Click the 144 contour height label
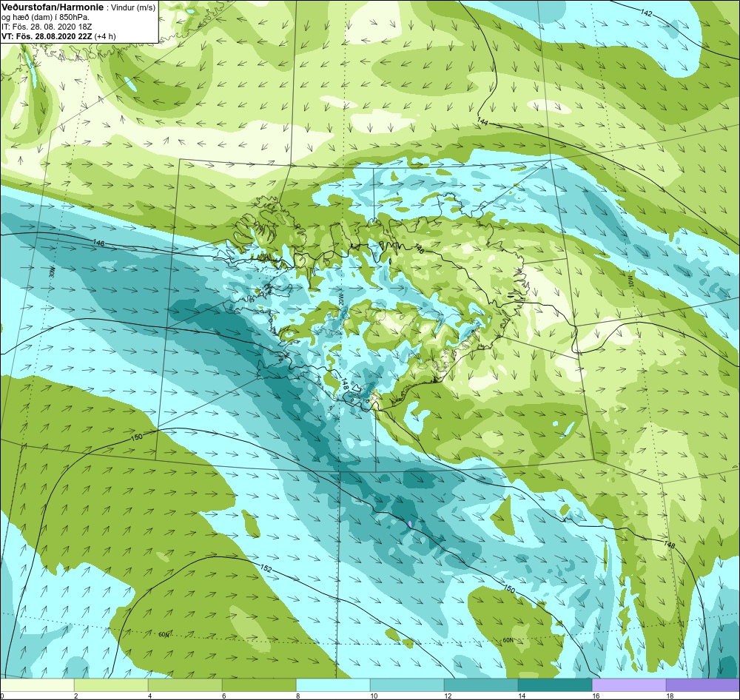Viewport: 740px width, 700px height. (x=482, y=121)
